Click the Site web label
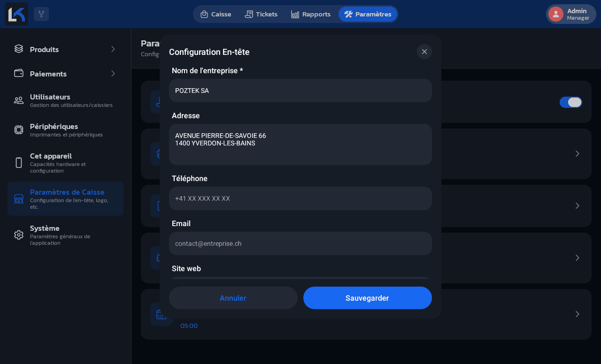601x364 pixels. pos(186,268)
